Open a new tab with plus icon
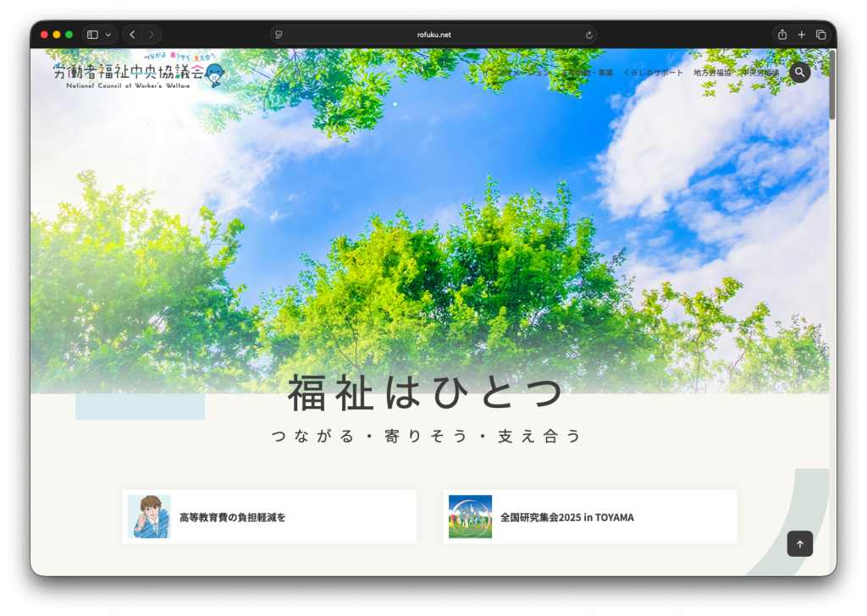 801,35
